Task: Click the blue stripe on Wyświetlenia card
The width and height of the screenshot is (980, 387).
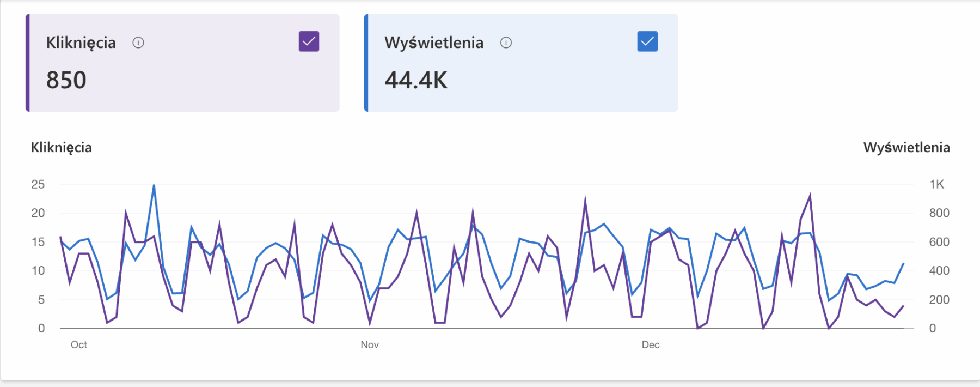Action: (x=366, y=63)
